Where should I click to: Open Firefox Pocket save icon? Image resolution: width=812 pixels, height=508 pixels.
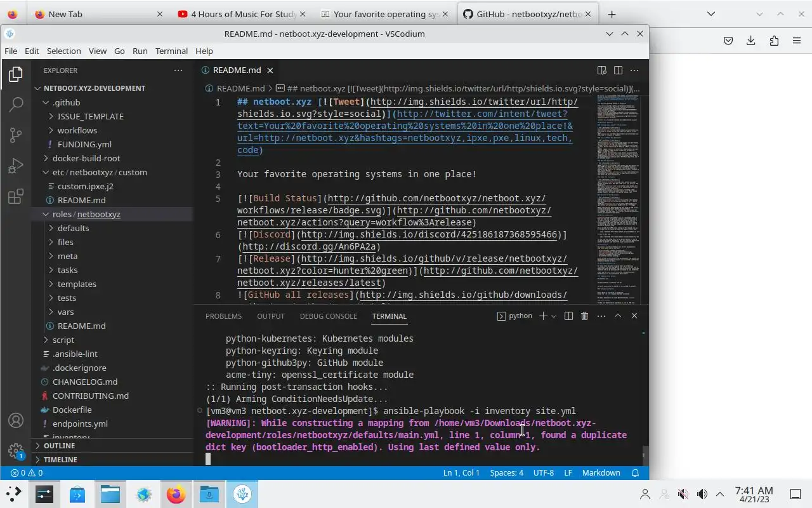coord(728,41)
